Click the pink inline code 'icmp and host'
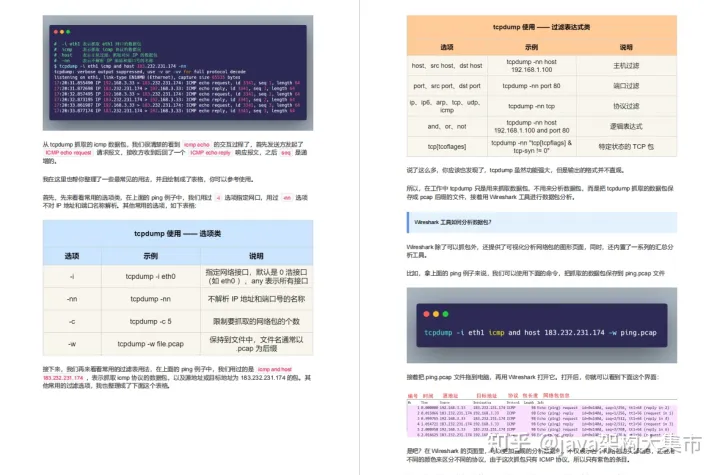The width and height of the screenshot is (720, 475). [275, 369]
